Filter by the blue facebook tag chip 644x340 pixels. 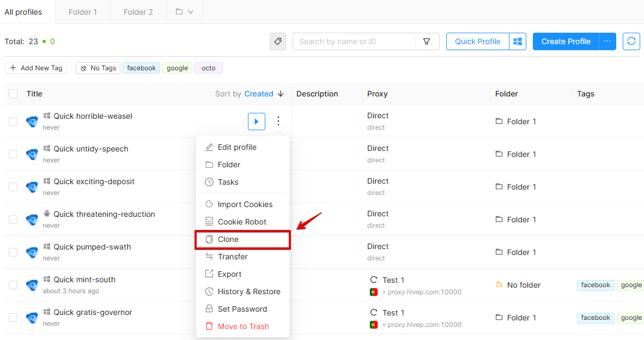tap(141, 68)
